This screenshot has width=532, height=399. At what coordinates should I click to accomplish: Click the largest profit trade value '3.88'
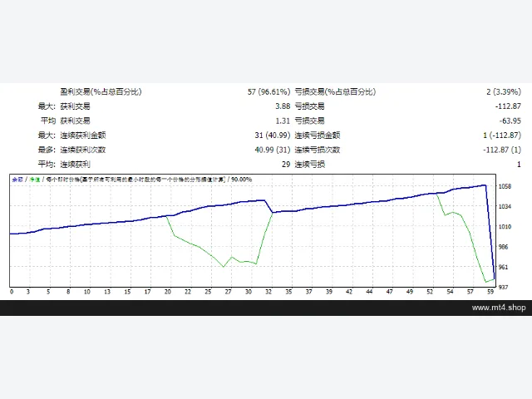[283, 106]
